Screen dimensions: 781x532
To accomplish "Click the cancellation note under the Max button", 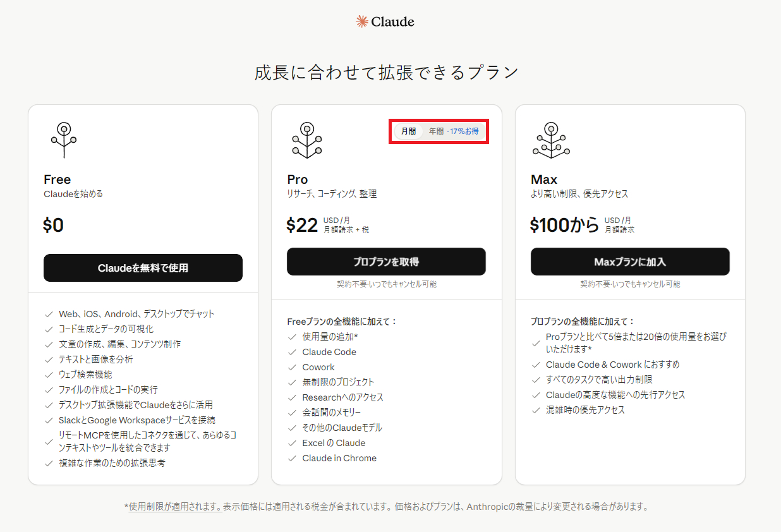I will (630, 284).
